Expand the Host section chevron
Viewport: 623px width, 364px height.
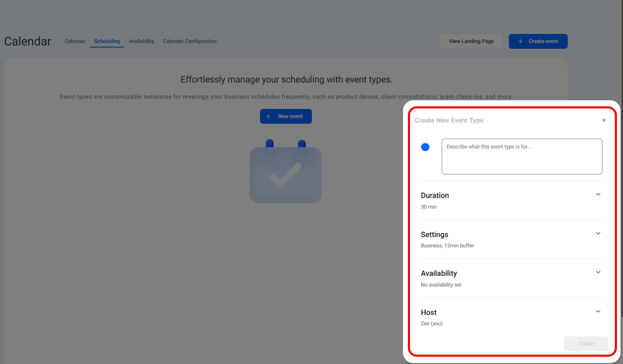[598, 311]
